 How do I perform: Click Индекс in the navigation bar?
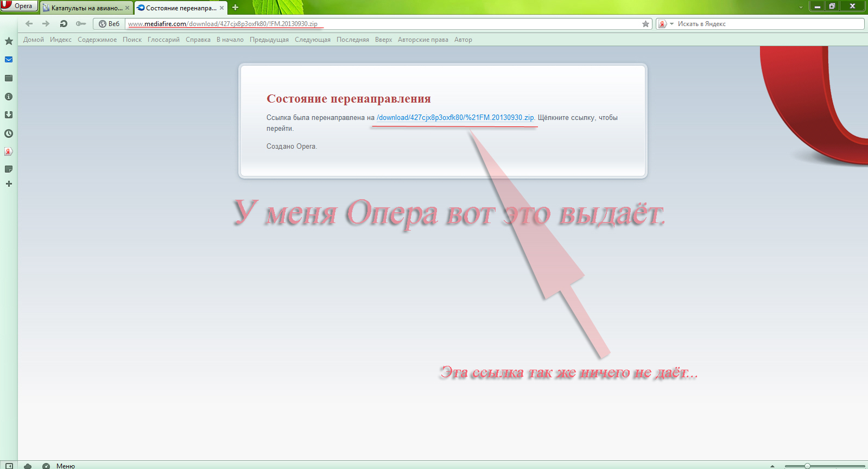pos(61,40)
